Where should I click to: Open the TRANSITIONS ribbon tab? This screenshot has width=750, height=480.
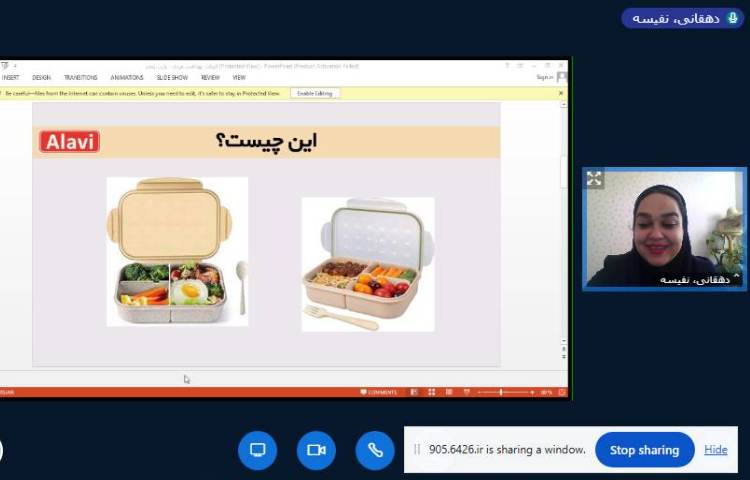click(x=81, y=77)
